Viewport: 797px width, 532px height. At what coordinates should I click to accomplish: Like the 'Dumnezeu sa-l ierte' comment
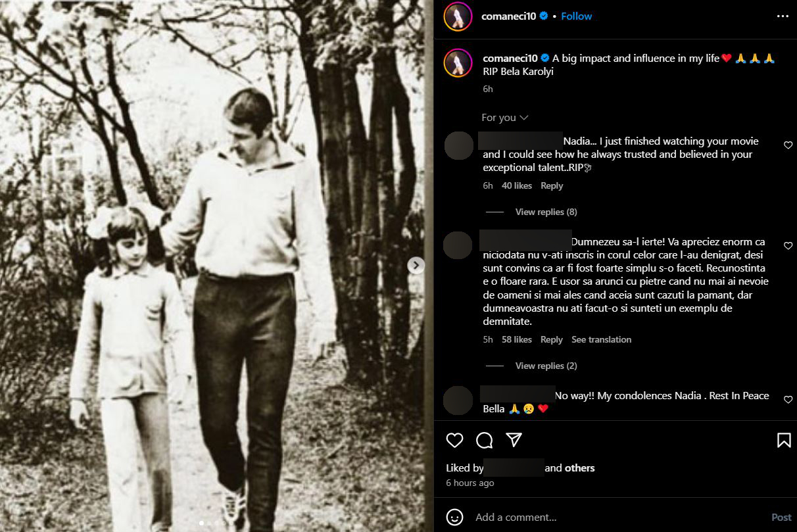[788, 246]
